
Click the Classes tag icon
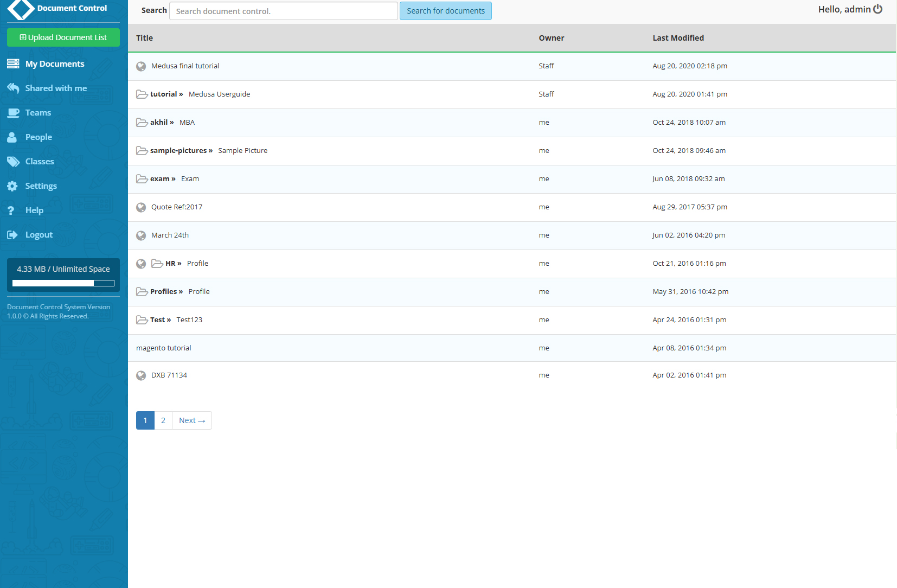(13, 161)
